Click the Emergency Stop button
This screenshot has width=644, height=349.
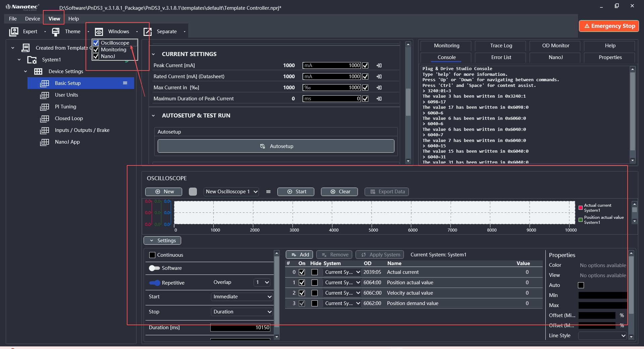(x=609, y=26)
